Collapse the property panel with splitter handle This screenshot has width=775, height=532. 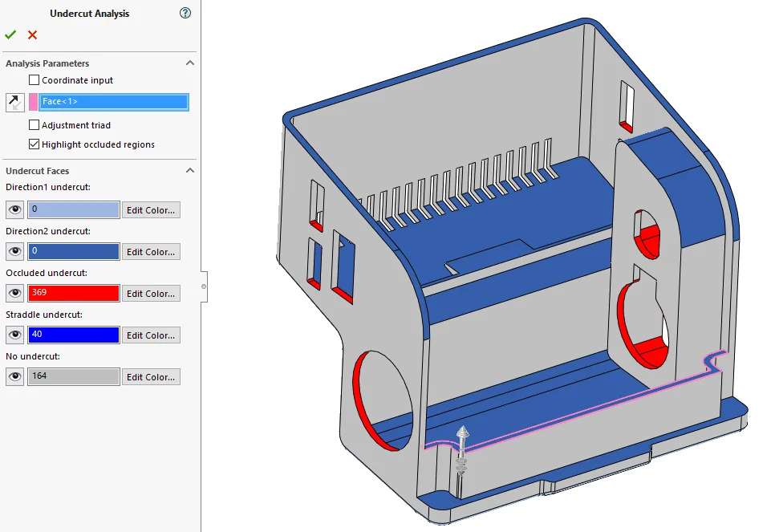coord(204,286)
